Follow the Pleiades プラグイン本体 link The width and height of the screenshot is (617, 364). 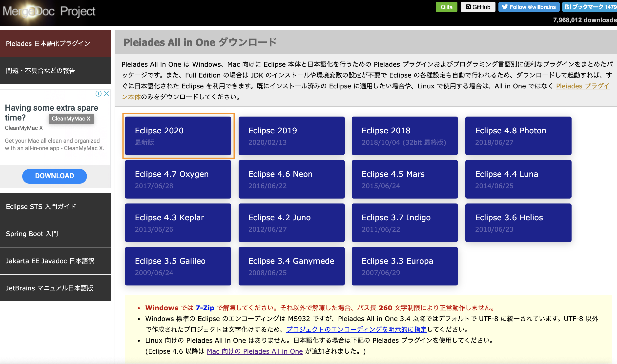(582, 86)
